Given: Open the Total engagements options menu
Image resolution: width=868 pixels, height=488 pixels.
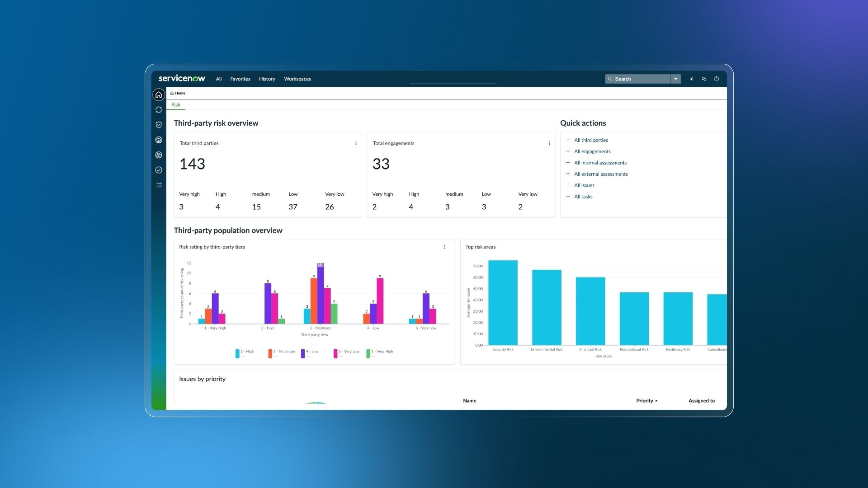Looking at the screenshot, I should point(549,143).
